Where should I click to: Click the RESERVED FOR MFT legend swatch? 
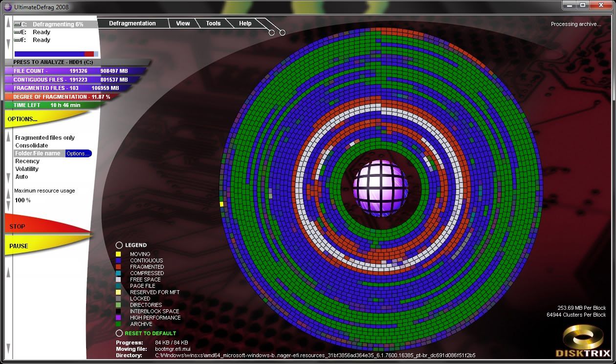(118, 292)
